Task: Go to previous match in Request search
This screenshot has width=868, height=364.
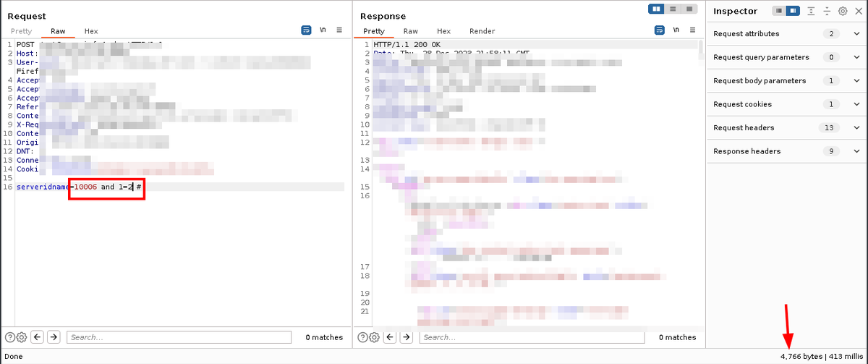Action: pos(37,337)
